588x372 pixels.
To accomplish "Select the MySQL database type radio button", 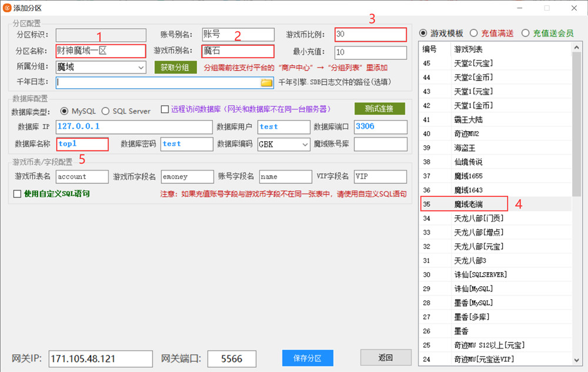I will click(x=64, y=111).
